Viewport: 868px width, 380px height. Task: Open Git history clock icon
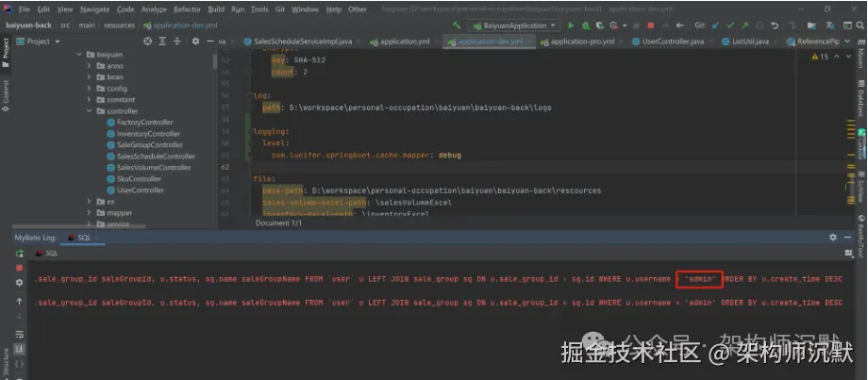[759, 25]
